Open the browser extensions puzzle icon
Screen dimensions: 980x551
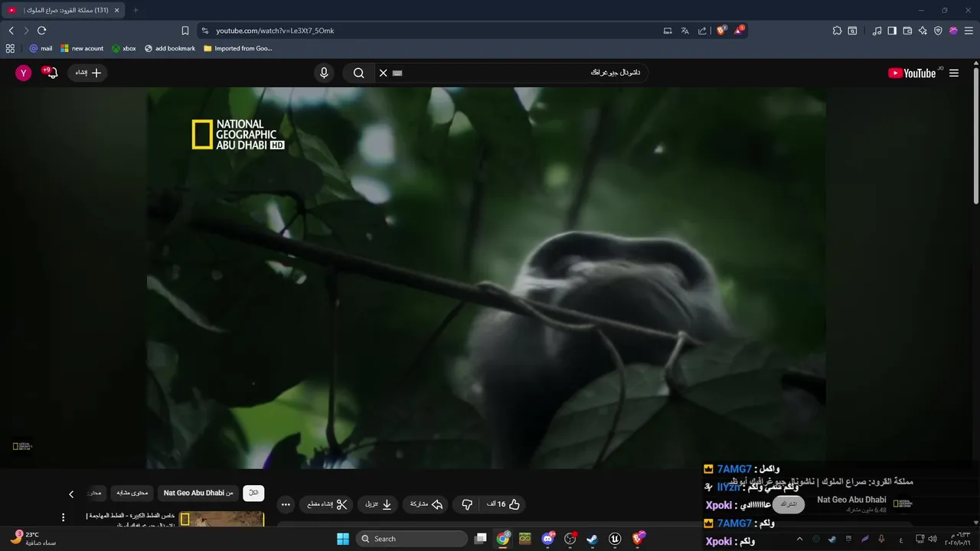tap(837, 31)
